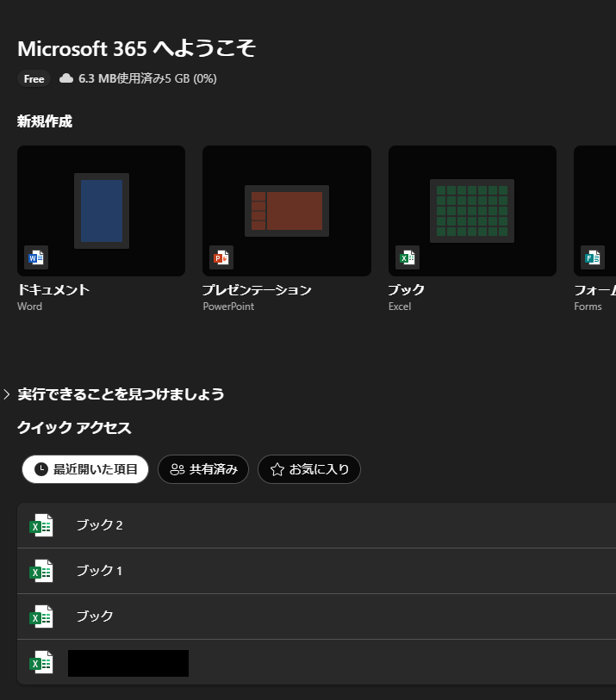Select the 最近開いた項目 tab
This screenshot has width=616, height=700.
click(x=85, y=469)
